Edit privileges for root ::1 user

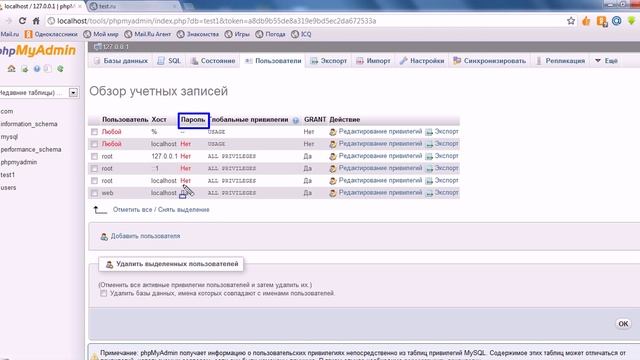[x=376, y=169]
